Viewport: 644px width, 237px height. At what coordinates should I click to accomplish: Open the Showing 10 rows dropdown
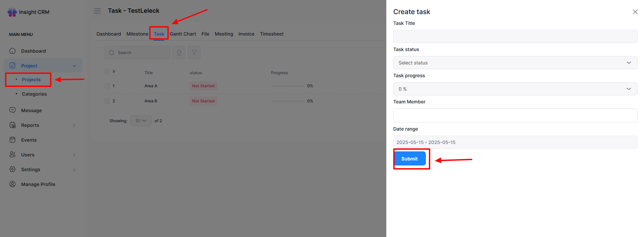(x=141, y=121)
